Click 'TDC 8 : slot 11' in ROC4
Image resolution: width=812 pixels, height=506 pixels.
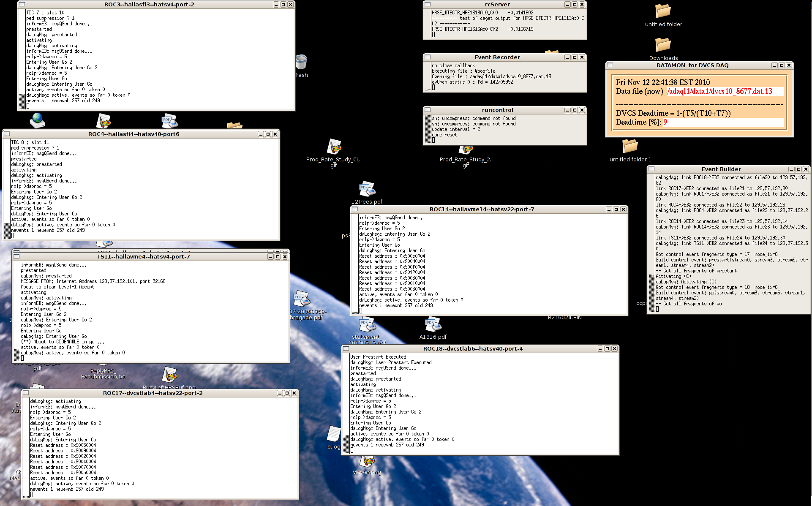[x=30, y=142]
